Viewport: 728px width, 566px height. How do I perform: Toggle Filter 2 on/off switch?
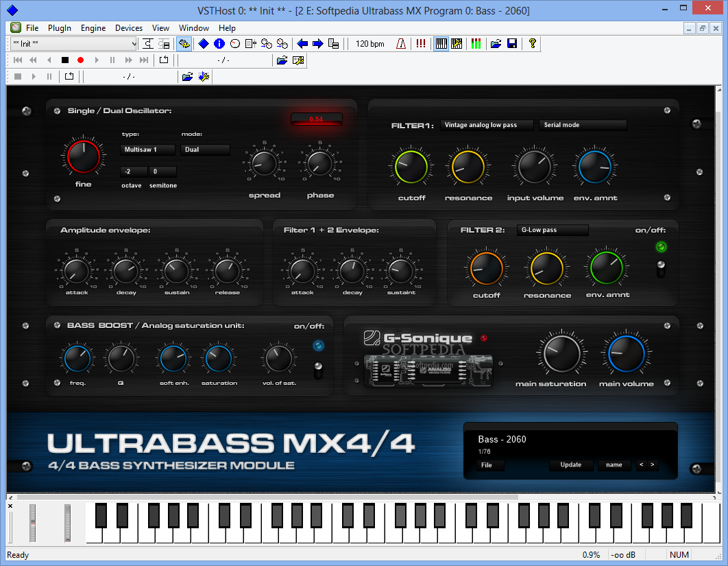(x=661, y=269)
